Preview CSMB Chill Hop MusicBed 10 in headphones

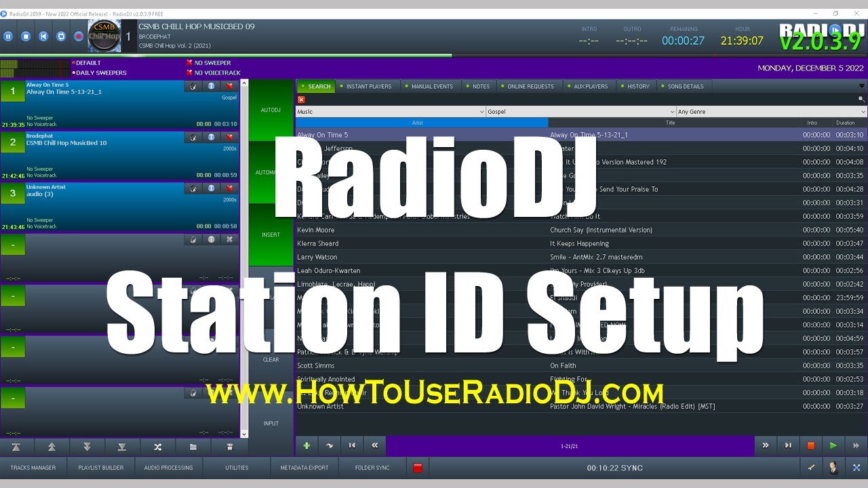(193, 137)
